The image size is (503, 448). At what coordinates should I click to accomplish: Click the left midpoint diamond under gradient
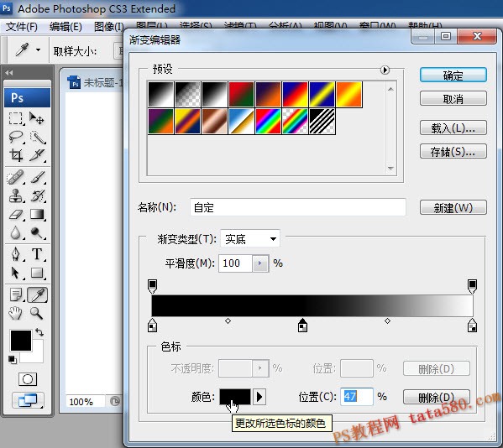tap(228, 320)
